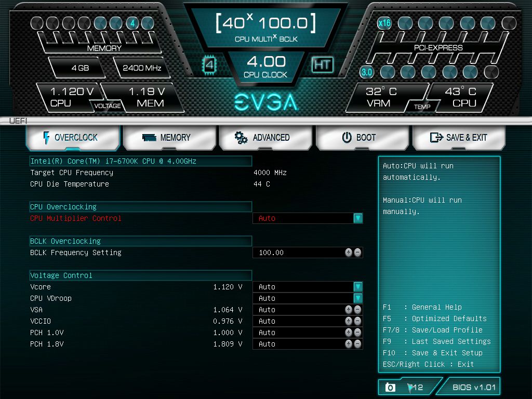Click the EVGA logo
The height and width of the screenshot is (399, 532).
point(265,102)
